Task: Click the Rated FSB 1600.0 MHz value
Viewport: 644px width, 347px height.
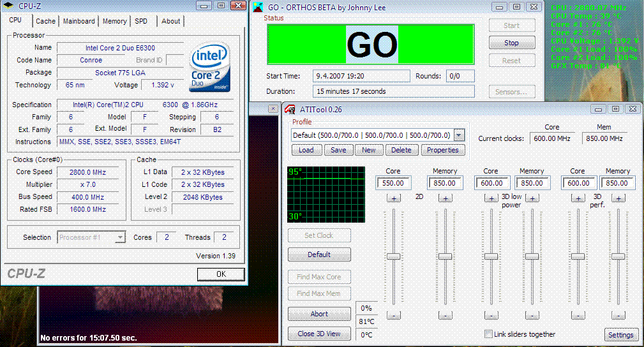Action: click(x=87, y=209)
